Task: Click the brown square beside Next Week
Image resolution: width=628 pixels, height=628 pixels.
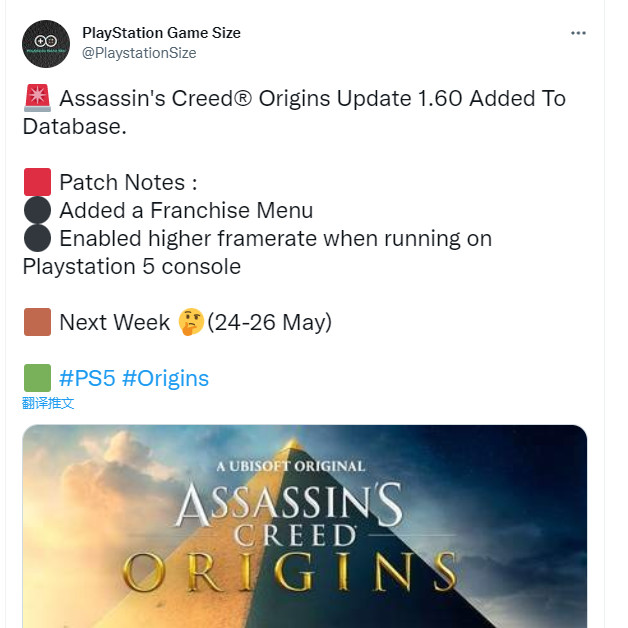Action: (x=37, y=322)
